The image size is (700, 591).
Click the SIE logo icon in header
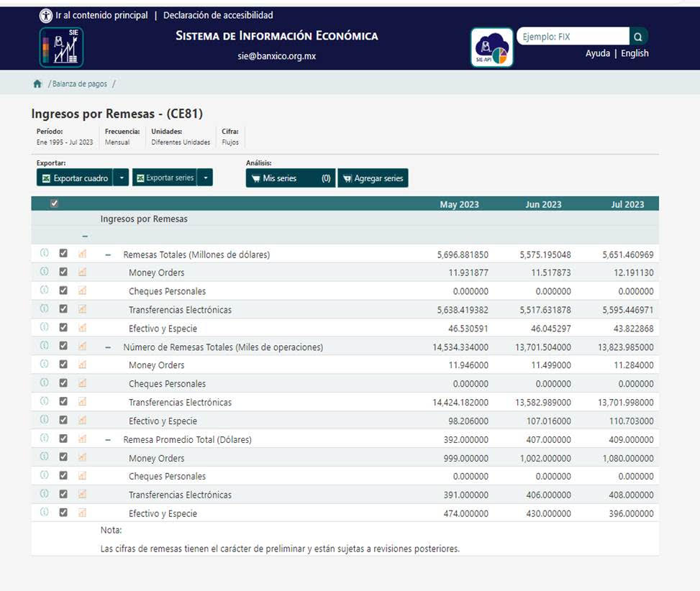pos(61,47)
